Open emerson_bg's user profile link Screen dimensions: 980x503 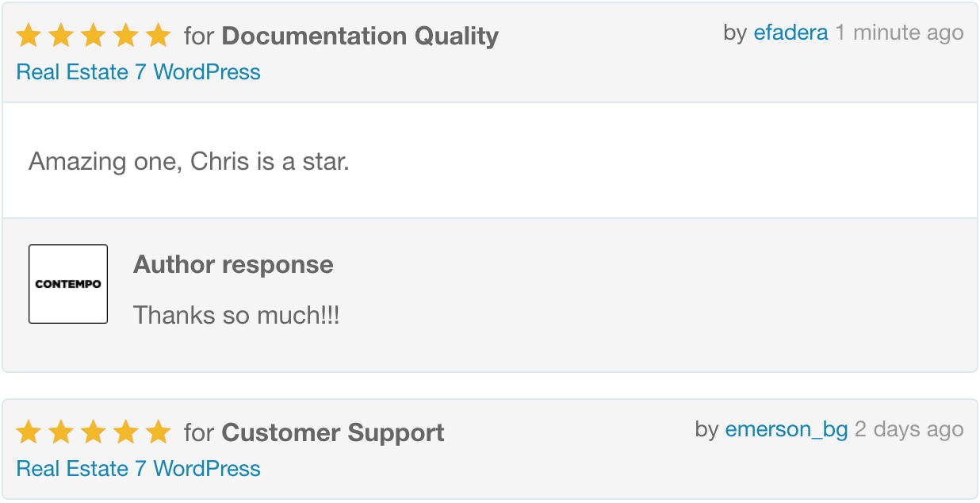point(787,429)
